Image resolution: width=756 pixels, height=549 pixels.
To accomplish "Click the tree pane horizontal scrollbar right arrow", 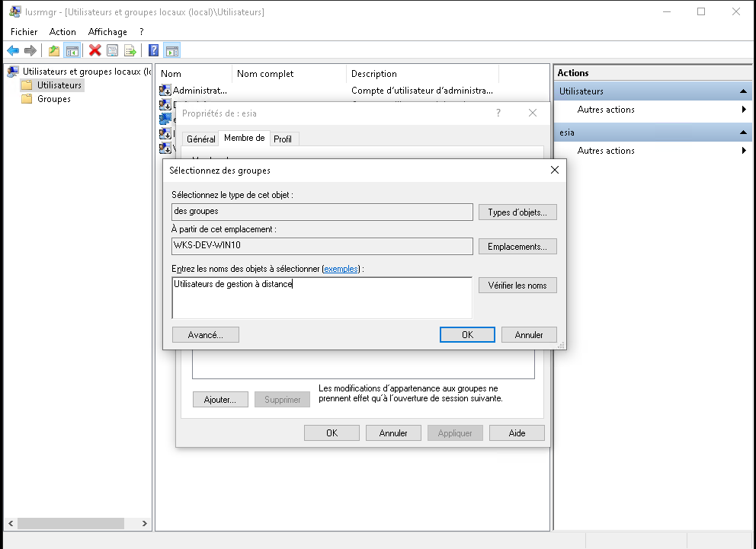I will (144, 523).
